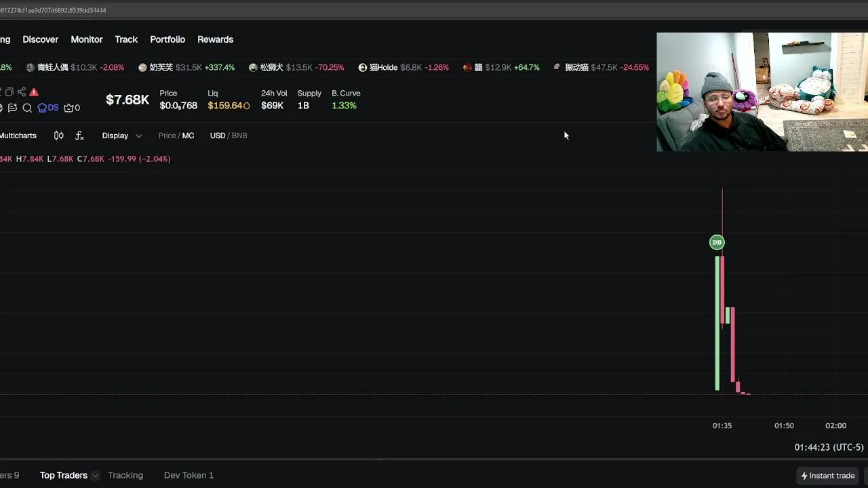Click the 01:50 time axis label

[784, 426]
